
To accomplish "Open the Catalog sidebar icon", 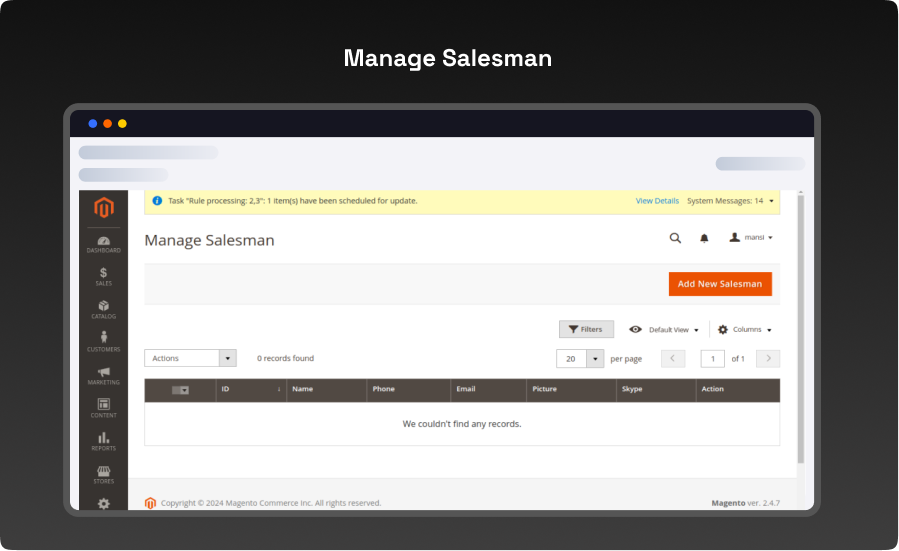I will pos(104,309).
